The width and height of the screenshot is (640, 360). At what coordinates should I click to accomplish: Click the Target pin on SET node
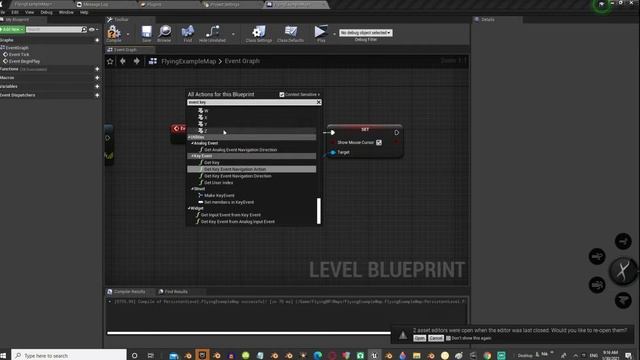click(333, 152)
